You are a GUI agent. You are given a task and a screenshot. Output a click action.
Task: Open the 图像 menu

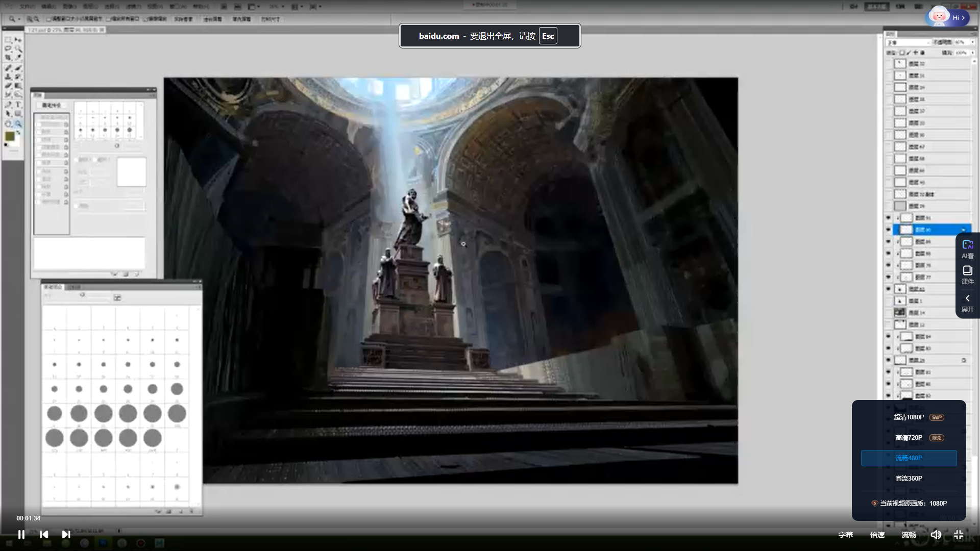[69, 7]
